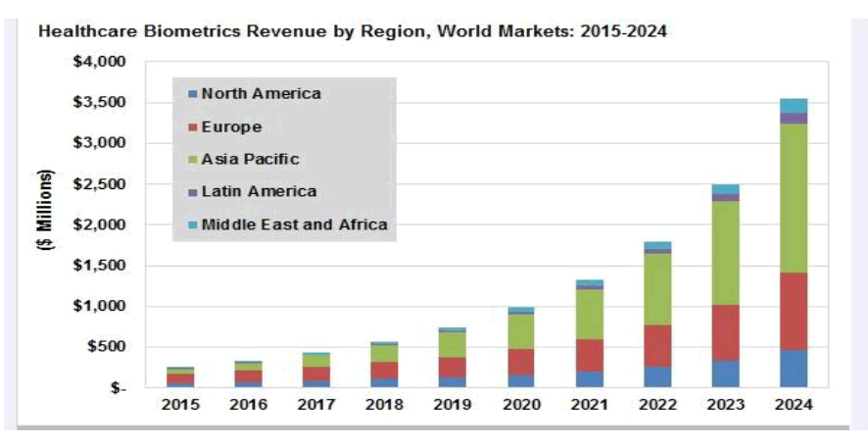Click the $2,000 y-axis tick label
Viewport: 868px width, 445px height.
[101, 224]
